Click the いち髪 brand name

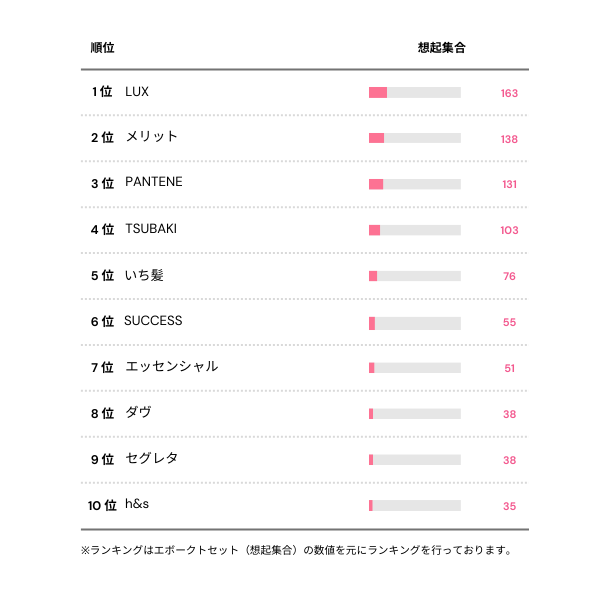click(x=144, y=275)
